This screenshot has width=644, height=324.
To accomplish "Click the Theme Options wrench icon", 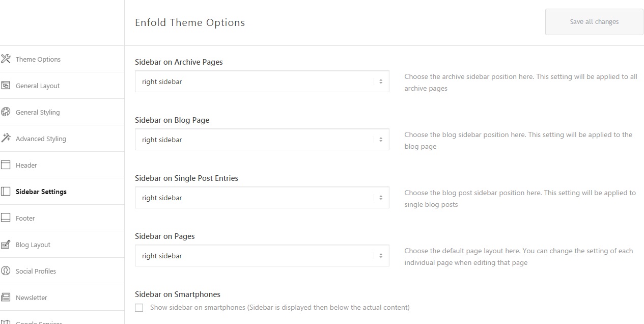I will coord(6,59).
